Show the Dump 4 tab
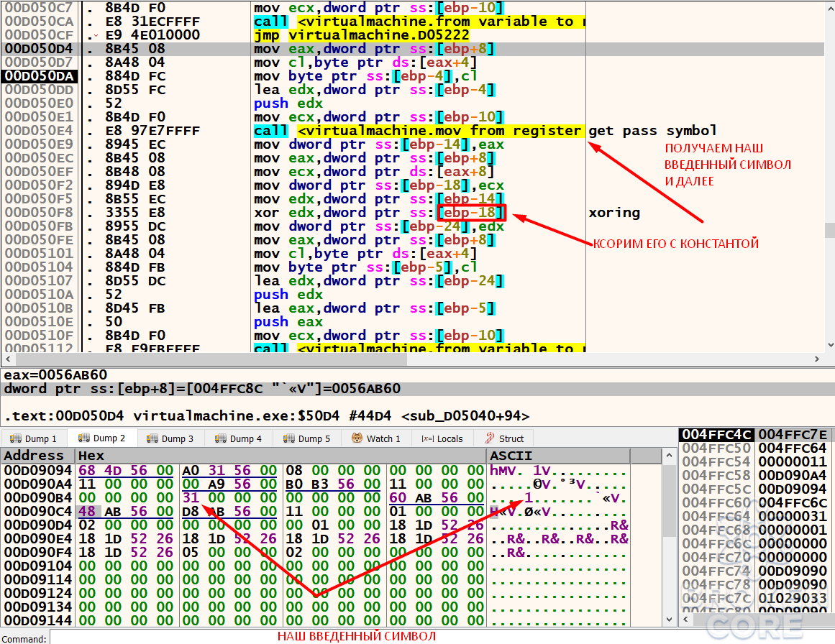Viewport: 835px width, 644px height. pos(239,438)
